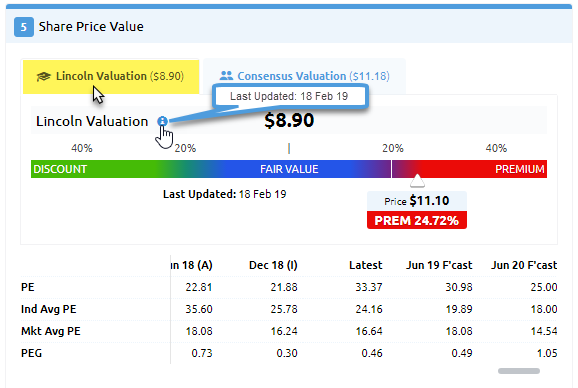The height and width of the screenshot is (388, 578).
Task: Click the blue FAIR VALUE zone
Action: pos(289,169)
